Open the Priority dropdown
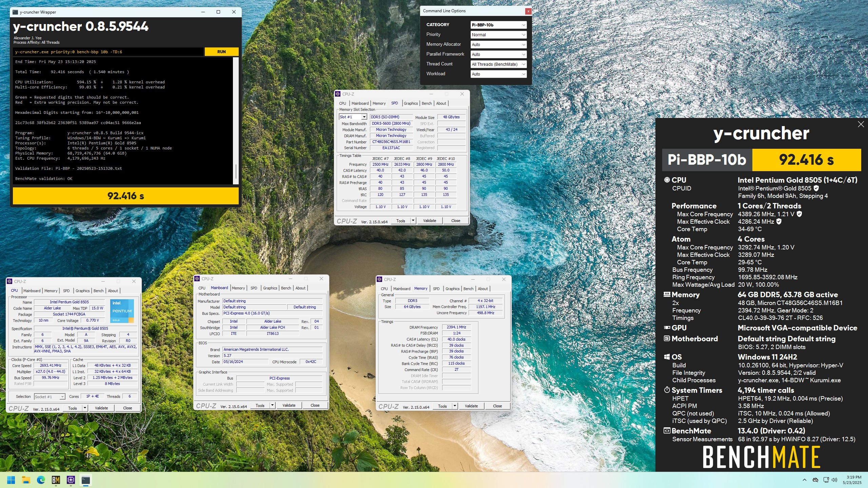The height and width of the screenshot is (488, 868). click(498, 35)
